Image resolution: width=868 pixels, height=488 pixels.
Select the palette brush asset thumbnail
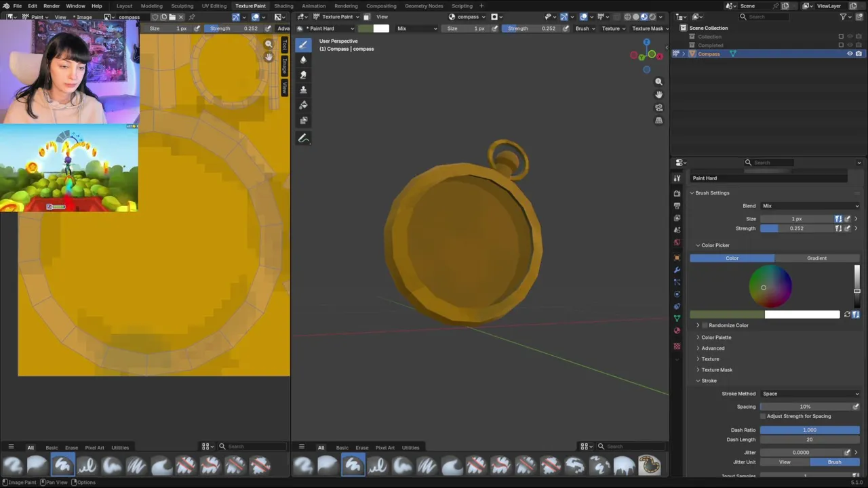tap(649, 465)
